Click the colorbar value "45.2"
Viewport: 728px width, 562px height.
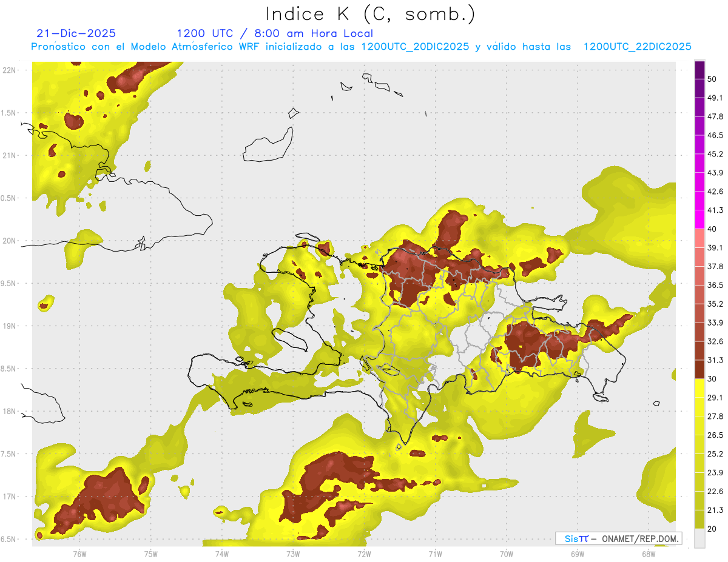(x=715, y=154)
